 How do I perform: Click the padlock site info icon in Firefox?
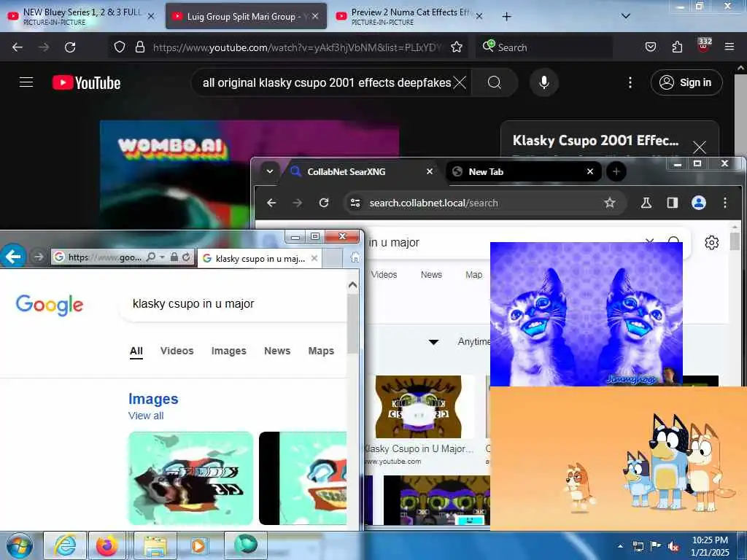click(139, 47)
